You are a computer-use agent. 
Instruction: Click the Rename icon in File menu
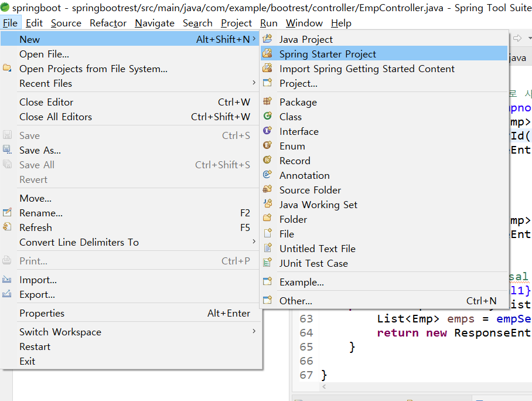pos(7,213)
